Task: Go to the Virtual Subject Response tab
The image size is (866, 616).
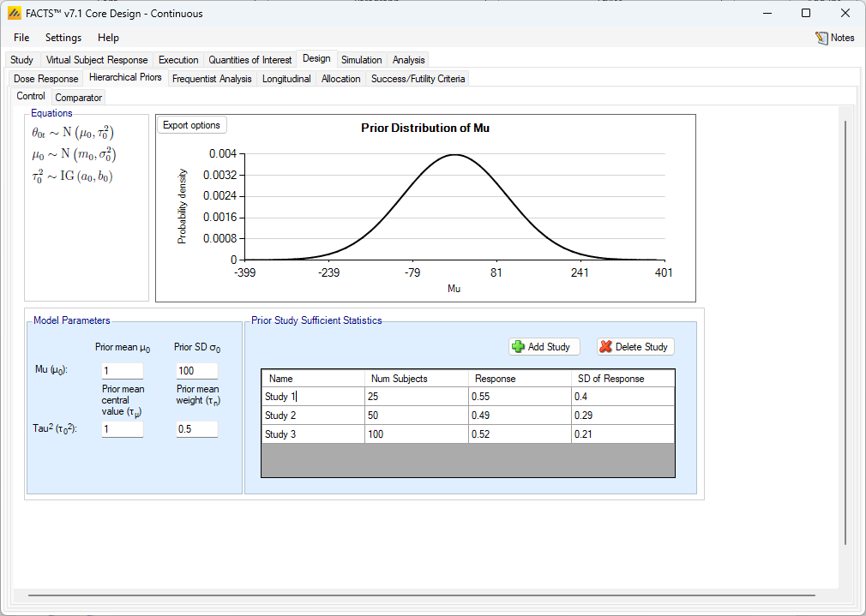Action: click(x=97, y=60)
